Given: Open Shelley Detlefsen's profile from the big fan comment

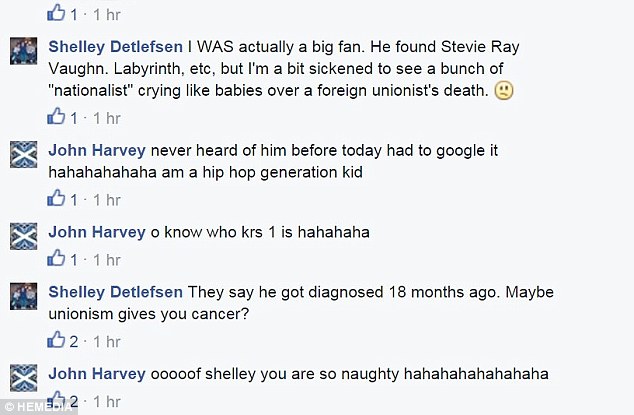Looking at the screenshot, I should coord(115,47).
